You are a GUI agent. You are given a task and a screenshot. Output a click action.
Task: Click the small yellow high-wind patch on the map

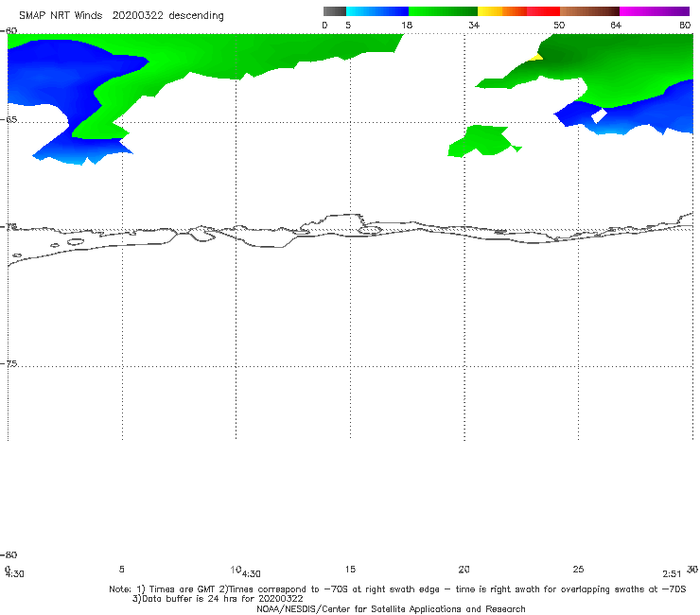536,57
